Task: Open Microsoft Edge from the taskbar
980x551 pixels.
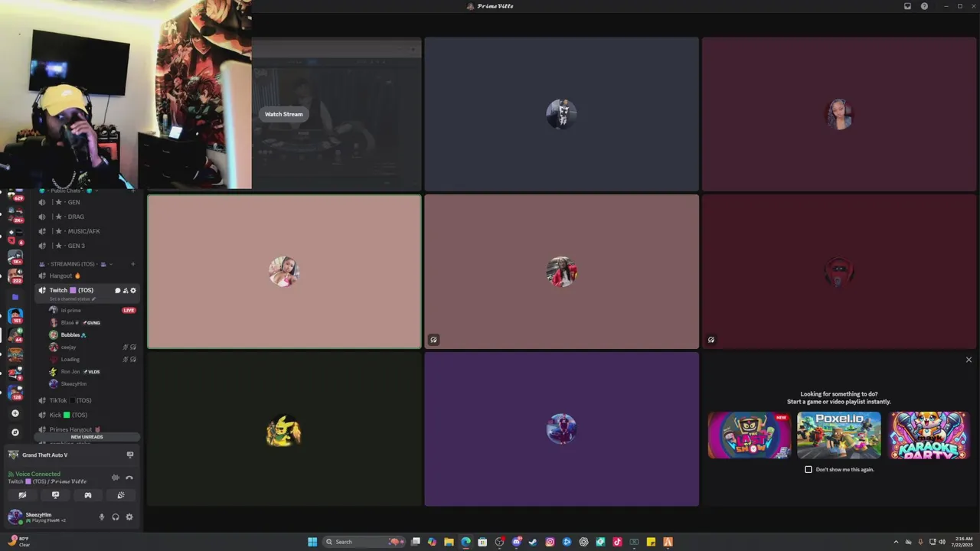Action: coord(465,542)
